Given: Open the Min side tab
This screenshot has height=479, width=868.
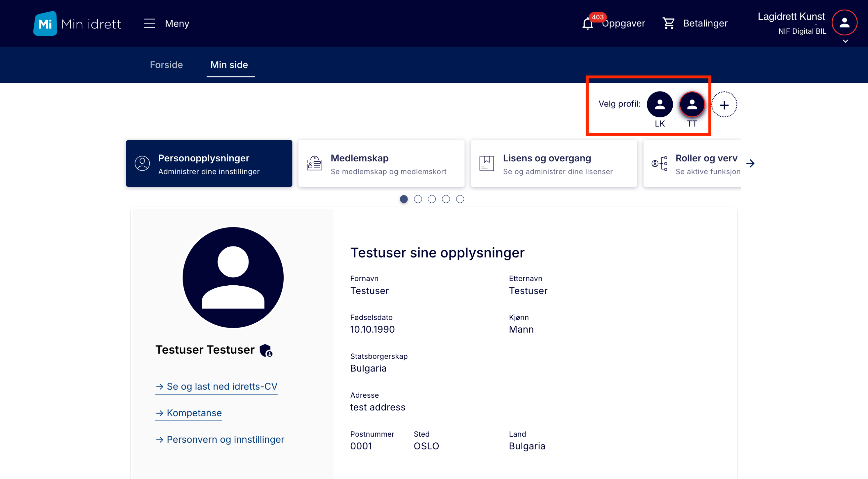Looking at the screenshot, I should click(229, 65).
